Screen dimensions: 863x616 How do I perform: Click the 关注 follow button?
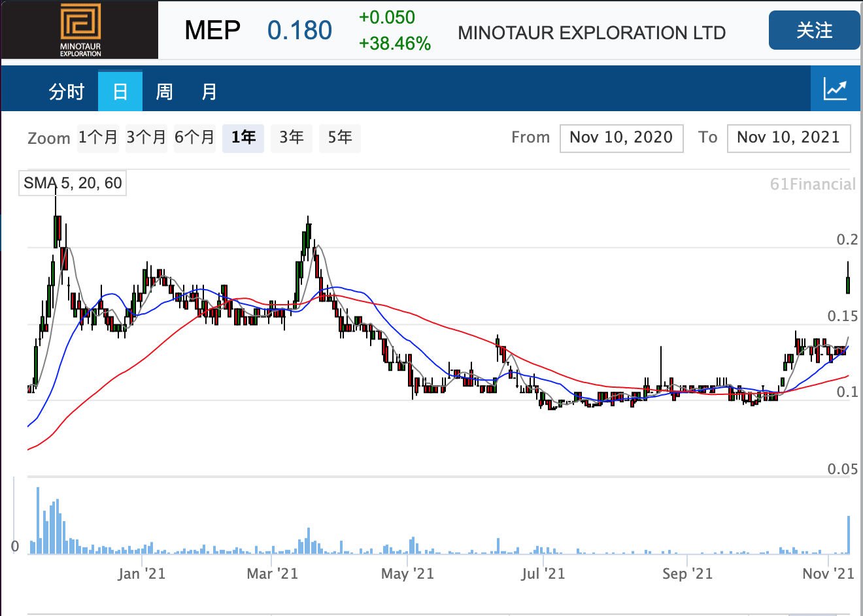814,30
